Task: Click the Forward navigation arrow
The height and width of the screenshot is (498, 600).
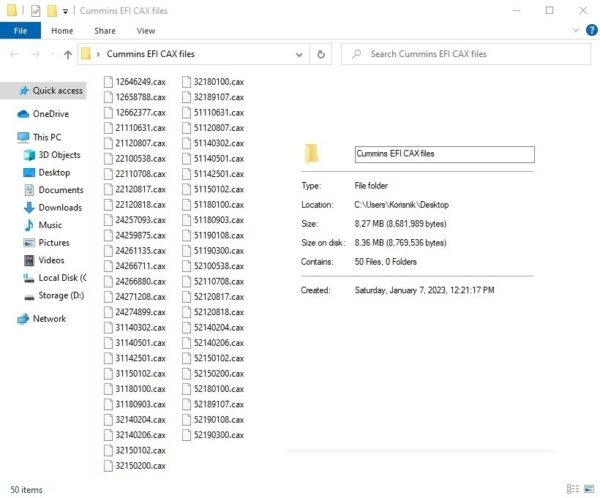Action: [x=36, y=54]
